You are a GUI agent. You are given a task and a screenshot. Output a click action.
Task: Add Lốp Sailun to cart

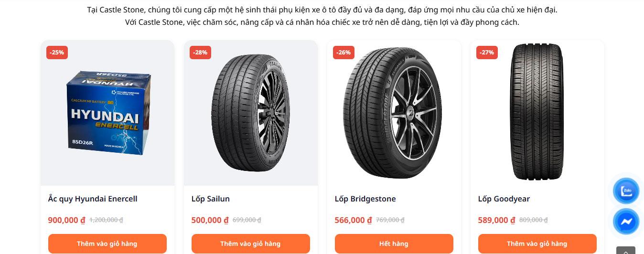click(x=250, y=243)
